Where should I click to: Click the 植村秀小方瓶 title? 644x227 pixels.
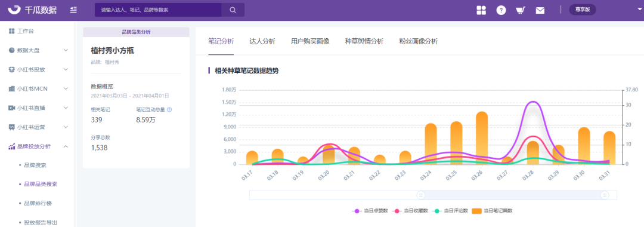click(x=112, y=51)
